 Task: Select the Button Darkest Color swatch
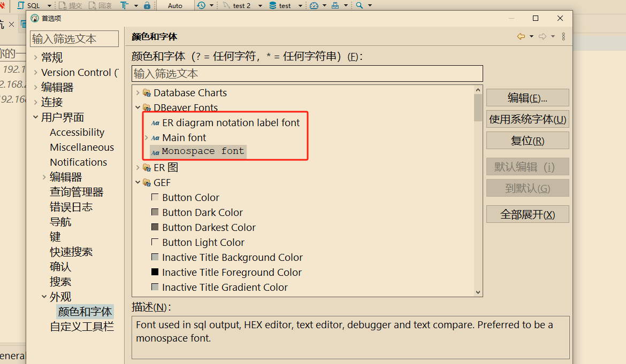(155, 227)
